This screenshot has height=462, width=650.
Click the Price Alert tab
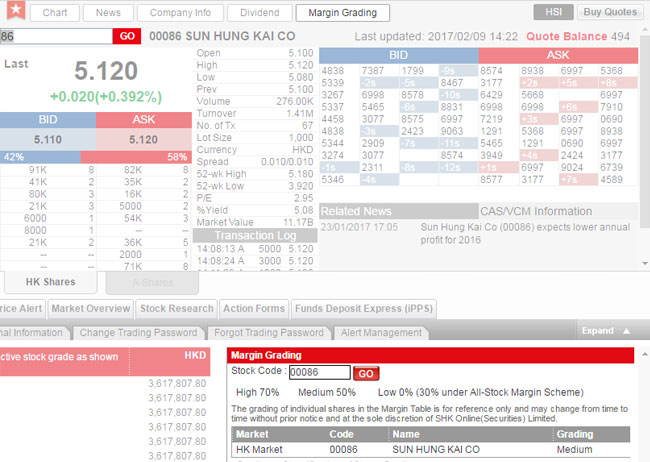pyautogui.click(x=22, y=309)
